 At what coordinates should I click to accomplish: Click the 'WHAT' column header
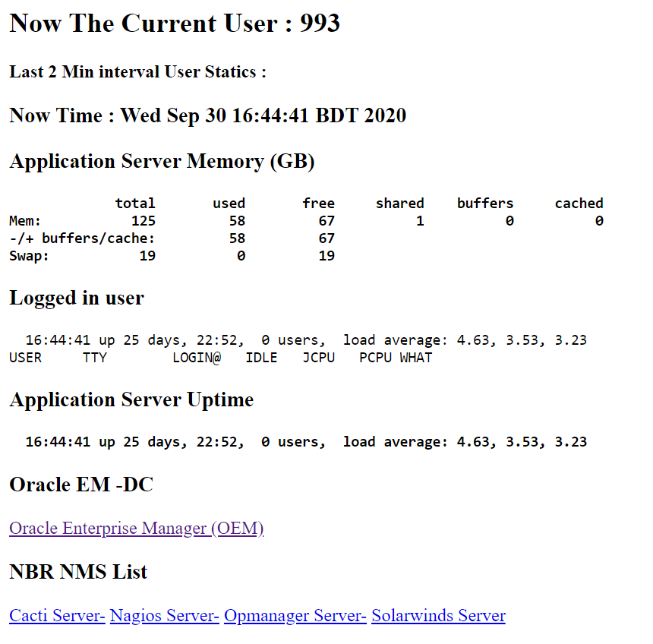[416, 358]
